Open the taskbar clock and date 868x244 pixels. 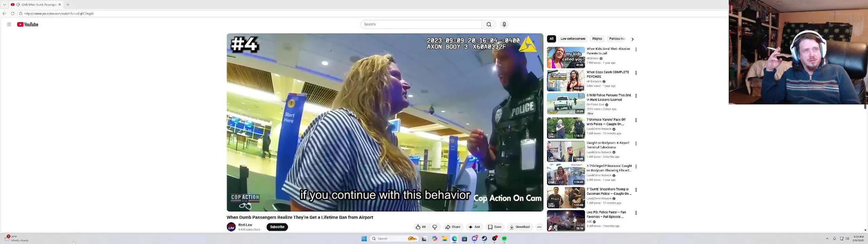(858, 239)
